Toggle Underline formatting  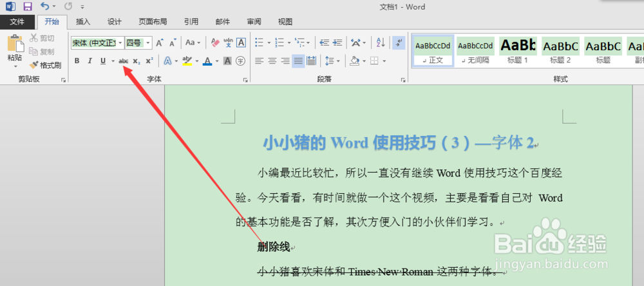pos(102,61)
